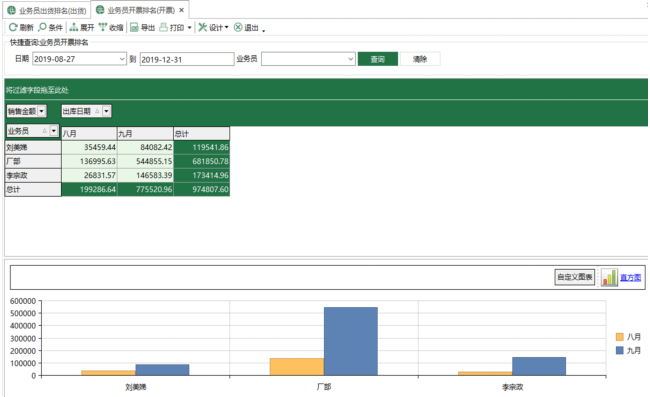Screen dimensions: 650x397
Task: Click the print (打印) icon
Action: pos(163,27)
